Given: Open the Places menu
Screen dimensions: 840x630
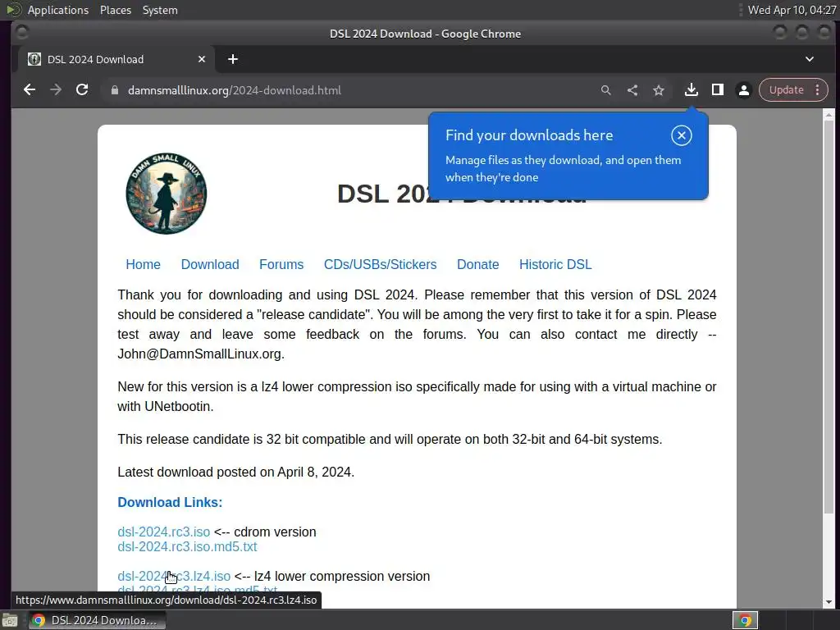Looking at the screenshot, I should pos(116,10).
